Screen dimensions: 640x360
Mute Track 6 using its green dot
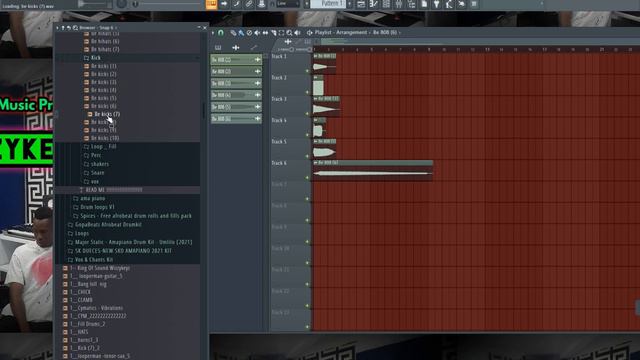pos(307,178)
